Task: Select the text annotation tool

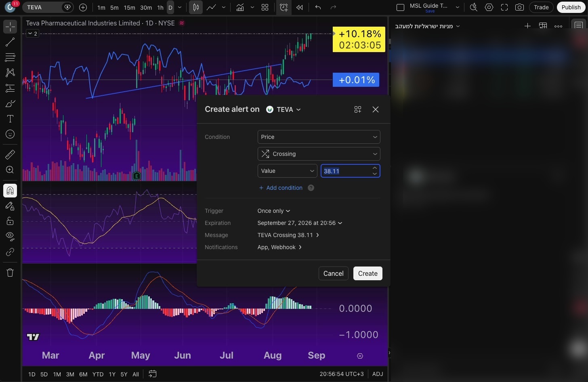Action: tap(10, 119)
